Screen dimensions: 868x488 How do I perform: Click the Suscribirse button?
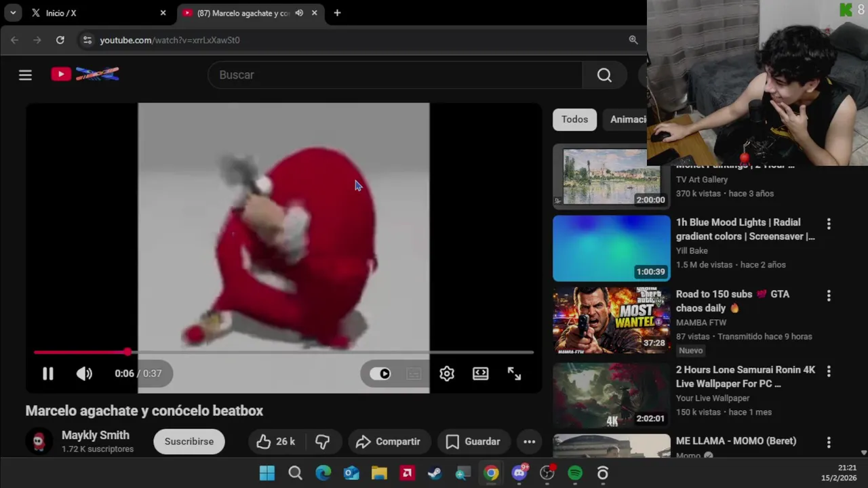[189, 441]
